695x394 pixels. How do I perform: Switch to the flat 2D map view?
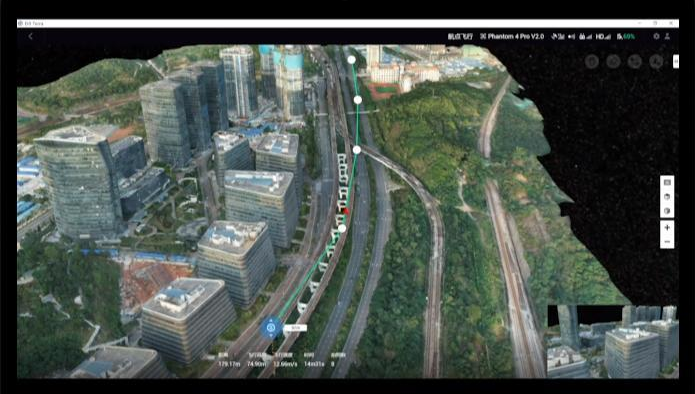click(x=667, y=183)
